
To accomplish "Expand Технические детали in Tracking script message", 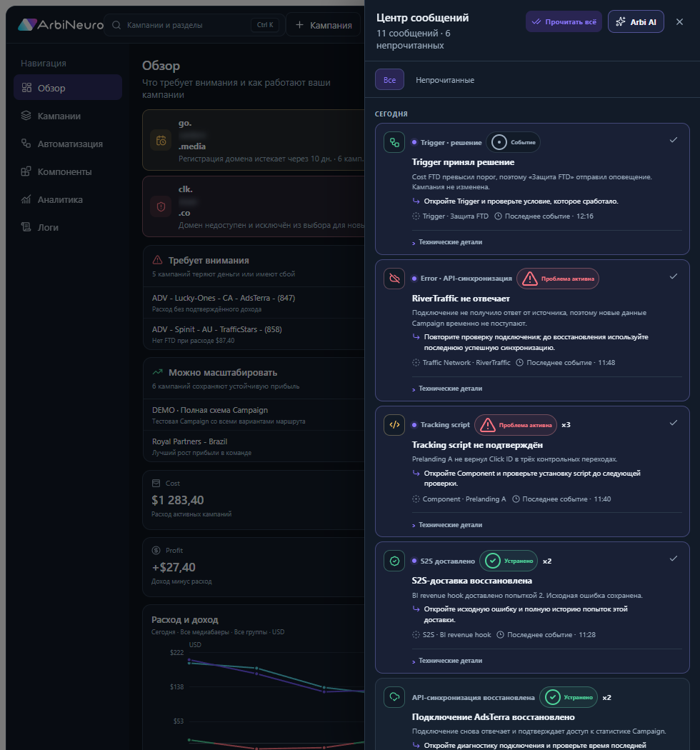I will (447, 525).
